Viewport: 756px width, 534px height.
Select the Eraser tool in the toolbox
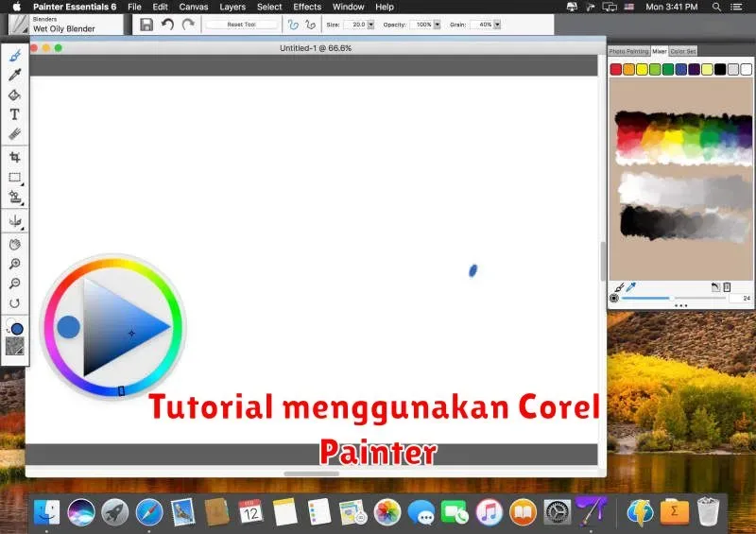(15, 133)
